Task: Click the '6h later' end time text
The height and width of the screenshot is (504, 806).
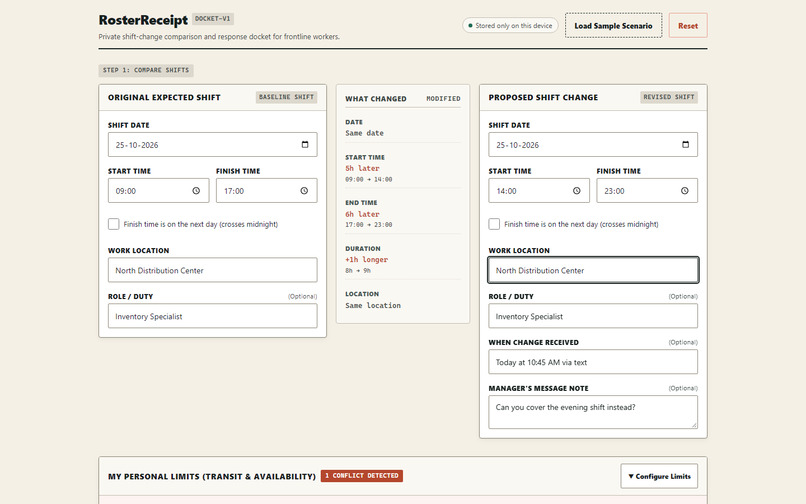Action: point(362,214)
